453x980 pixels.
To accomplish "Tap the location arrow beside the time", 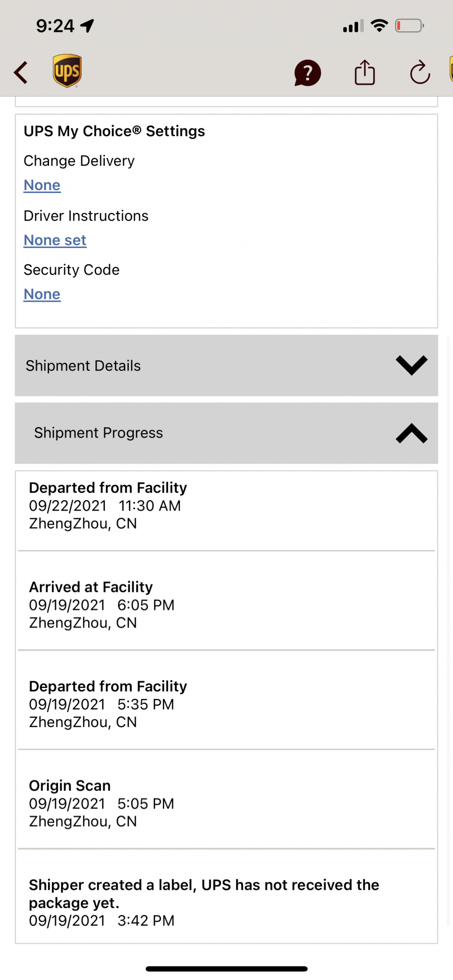I will tap(88, 25).
